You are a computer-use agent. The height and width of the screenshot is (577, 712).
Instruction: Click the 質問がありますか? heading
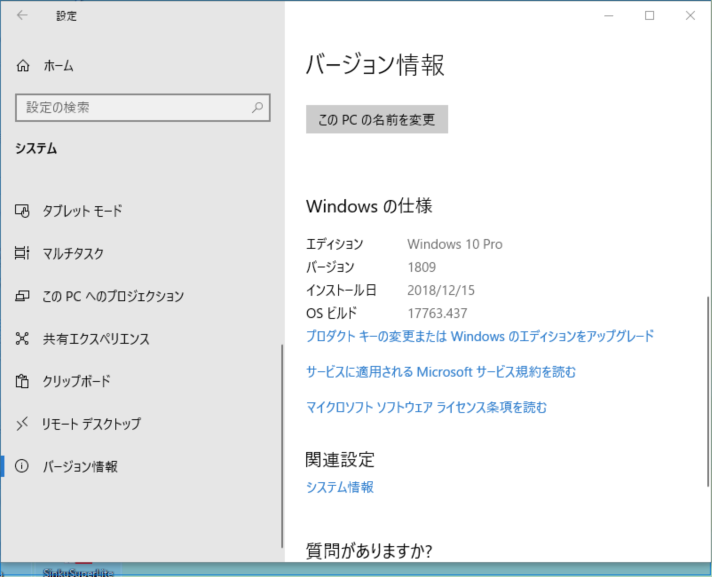point(369,551)
